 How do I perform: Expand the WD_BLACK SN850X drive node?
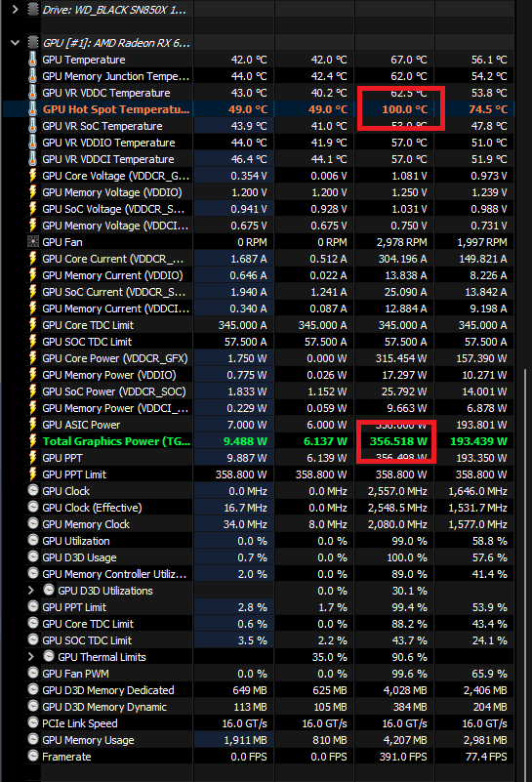tap(15, 9)
